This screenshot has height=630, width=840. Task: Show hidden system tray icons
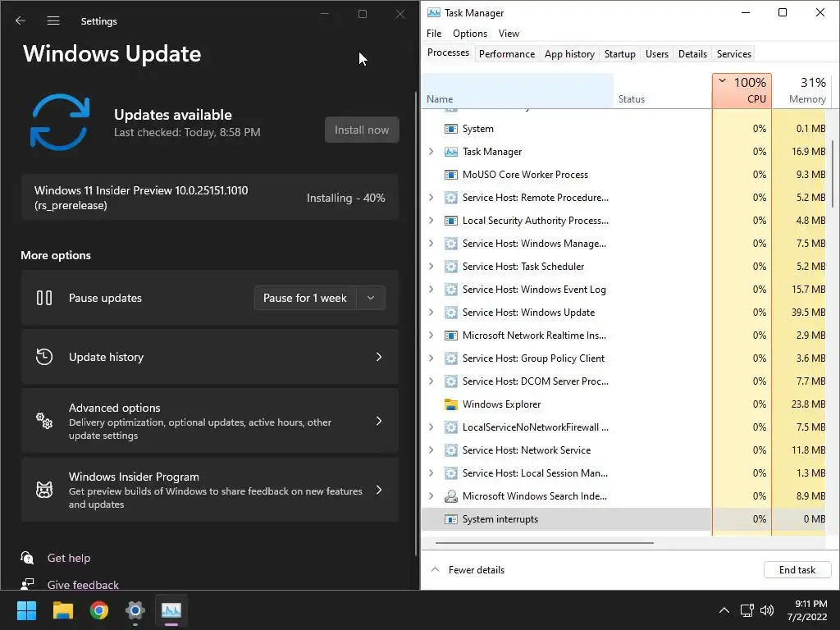pyautogui.click(x=724, y=610)
